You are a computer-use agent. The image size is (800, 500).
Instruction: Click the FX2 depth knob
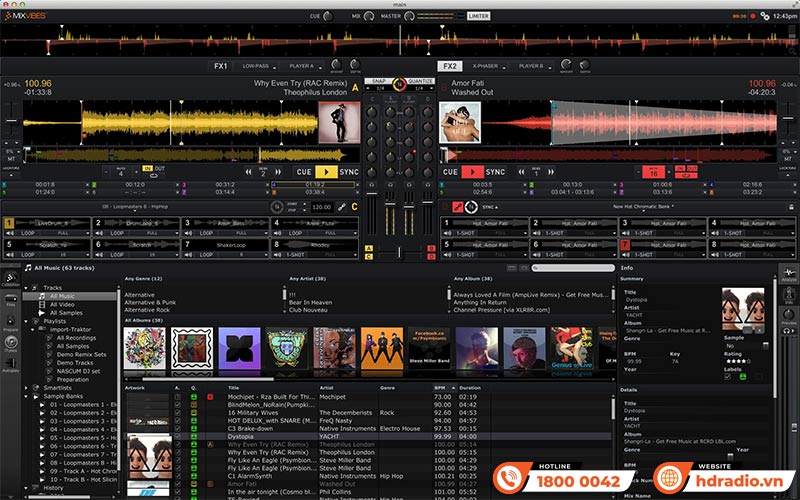(x=585, y=64)
